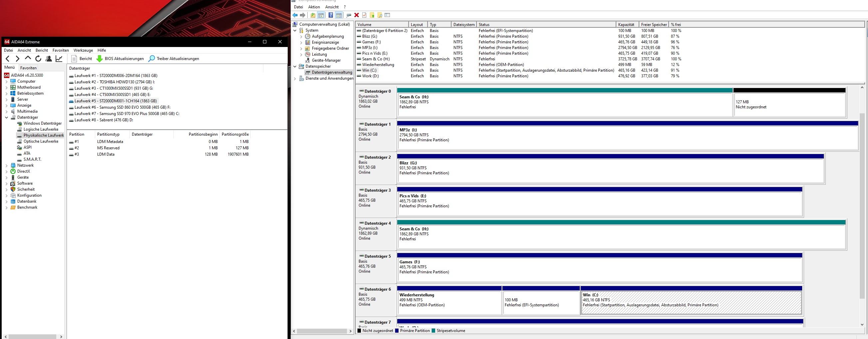Open AIDA64 Hilfe menu
The width and height of the screenshot is (868, 339).
tap(102, 50)
